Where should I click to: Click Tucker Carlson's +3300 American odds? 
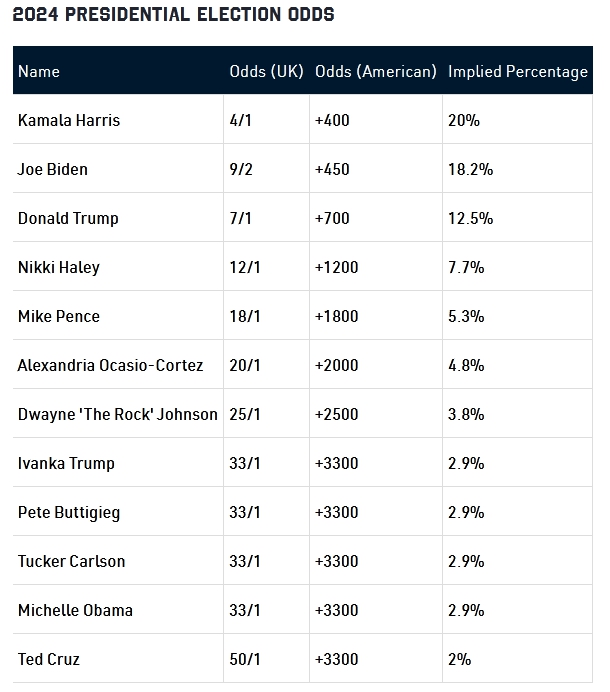[336, 561]
